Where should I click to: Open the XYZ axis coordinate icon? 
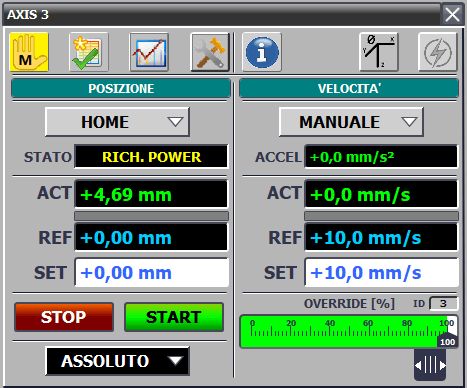379,52
